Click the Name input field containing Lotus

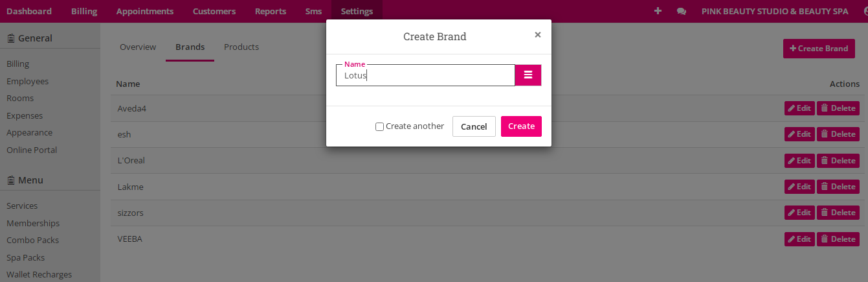pos(425,75)
